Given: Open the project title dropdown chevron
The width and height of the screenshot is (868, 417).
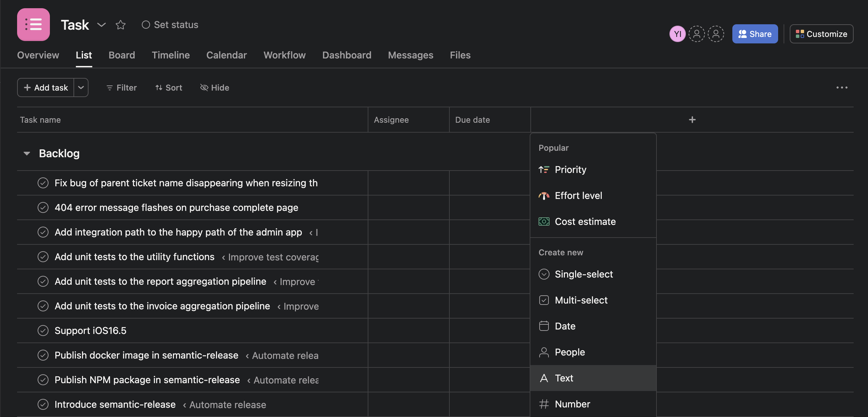Looking at the screenshot, I should click(x=101, y=25).
